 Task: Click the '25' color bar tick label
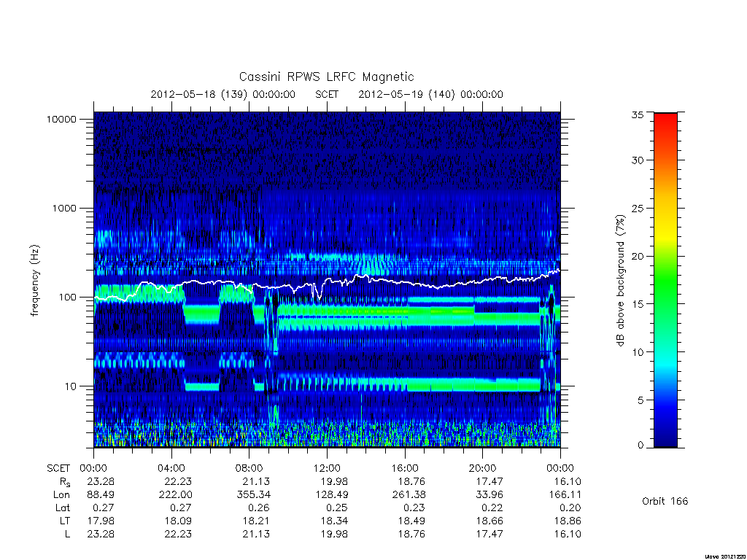click(x=637, y=209)
